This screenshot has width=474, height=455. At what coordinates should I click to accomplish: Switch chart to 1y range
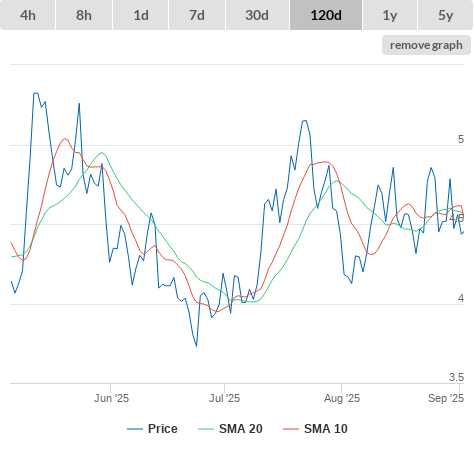pyautogui.click(x=390, y=15)
